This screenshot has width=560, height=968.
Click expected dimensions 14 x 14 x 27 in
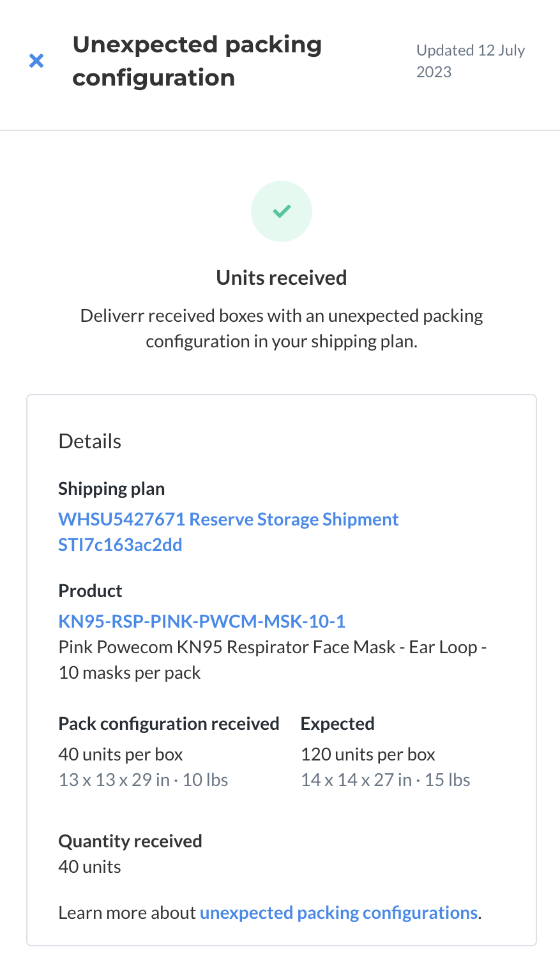tap(356, 780)
